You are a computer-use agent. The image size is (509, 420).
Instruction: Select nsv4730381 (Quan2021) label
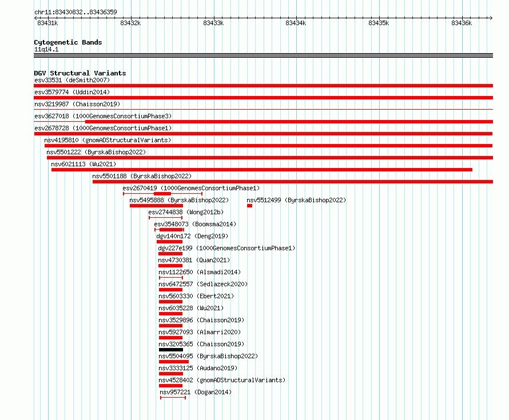tap(194, 260)
